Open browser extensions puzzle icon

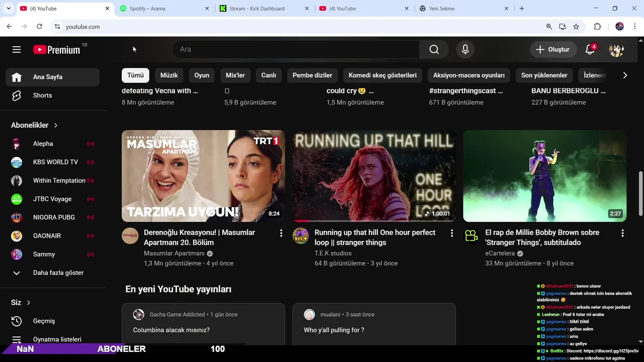597,27
